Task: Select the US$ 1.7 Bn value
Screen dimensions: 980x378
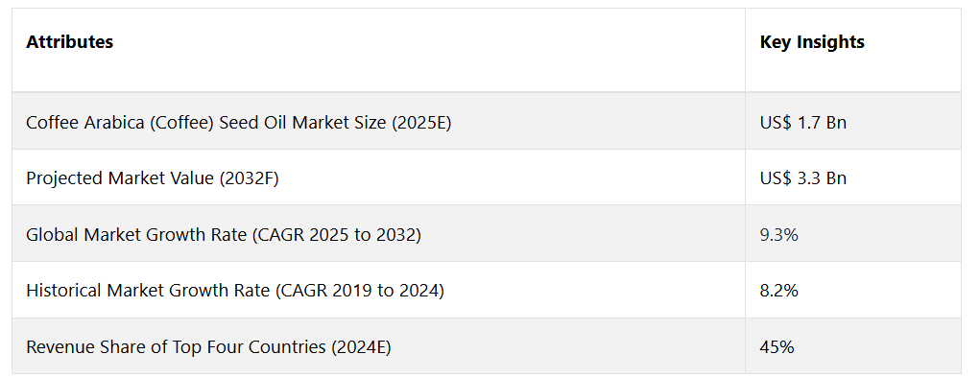Action: click(x=802, y=123)
